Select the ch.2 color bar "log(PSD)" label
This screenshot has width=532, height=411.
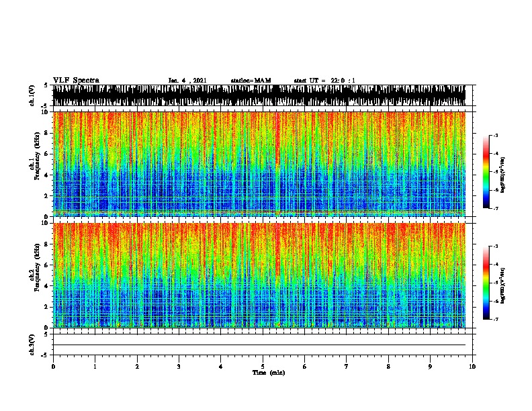[503, 286]
